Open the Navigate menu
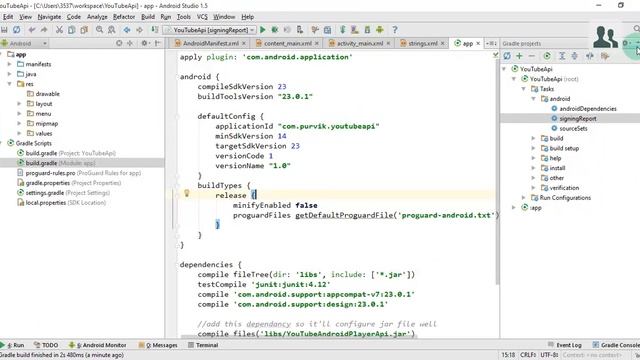Viewport: 640px width, 360px height. point(49,17)
